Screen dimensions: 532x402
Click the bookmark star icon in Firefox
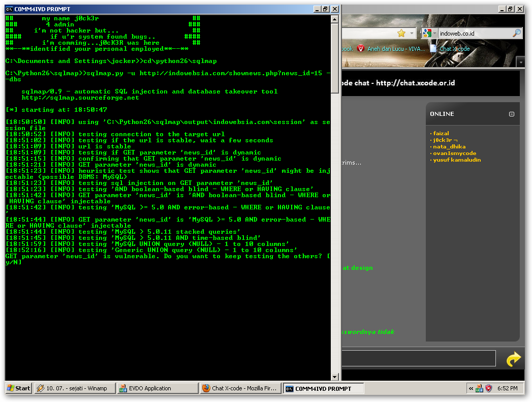[x=401, y=33]
